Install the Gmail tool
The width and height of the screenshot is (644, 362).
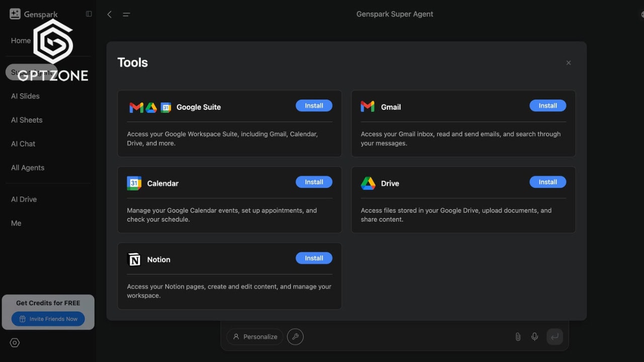pos(548,106)
